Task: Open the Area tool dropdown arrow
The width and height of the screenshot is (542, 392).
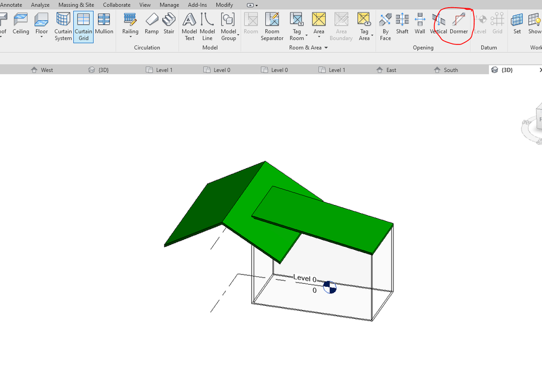Action: (x=318, y=37)
